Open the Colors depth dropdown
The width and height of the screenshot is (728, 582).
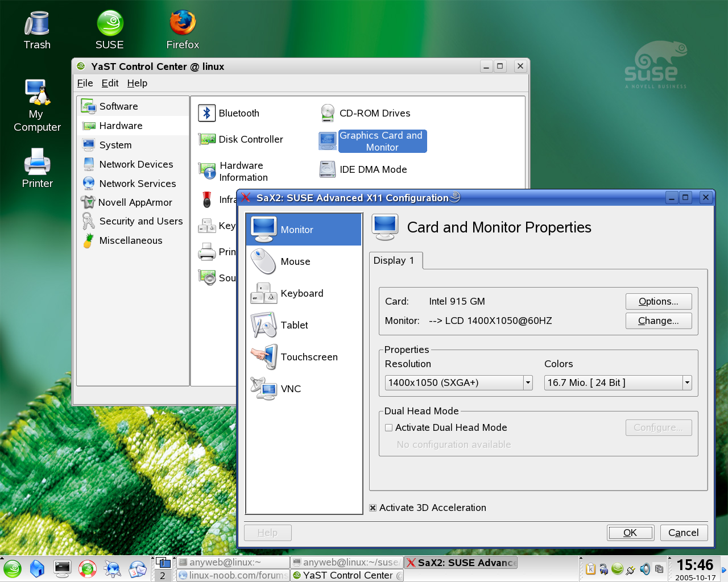(618, 383)
